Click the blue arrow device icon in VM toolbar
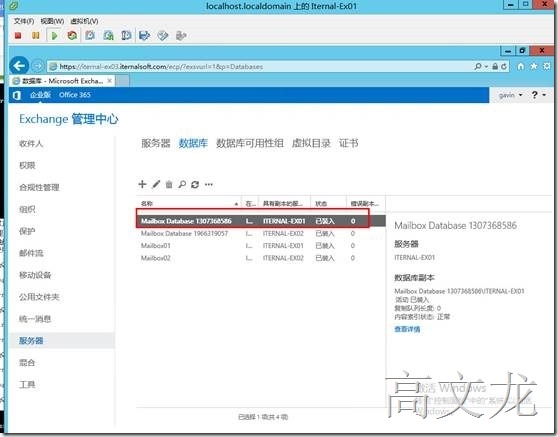Image resolution: width=558 pixels, height=437 pixels. click(x=144, y=36)
